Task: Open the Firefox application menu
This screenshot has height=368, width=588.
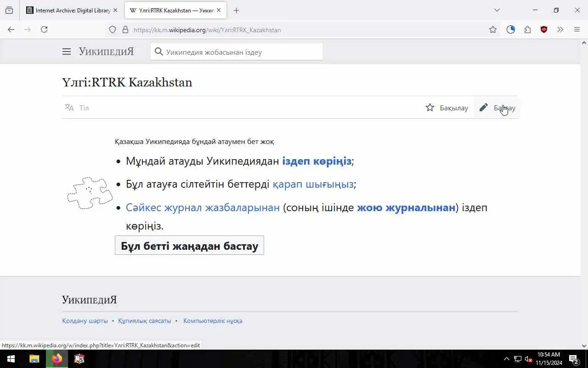Action: [577, 29]
